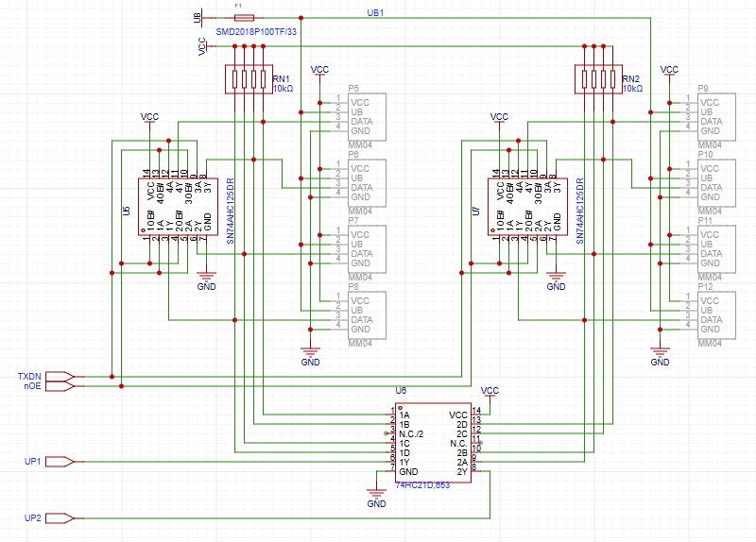Select the U6 74HC21D IC body
Viewport: 756px width, 542px height.
point(433,443)
